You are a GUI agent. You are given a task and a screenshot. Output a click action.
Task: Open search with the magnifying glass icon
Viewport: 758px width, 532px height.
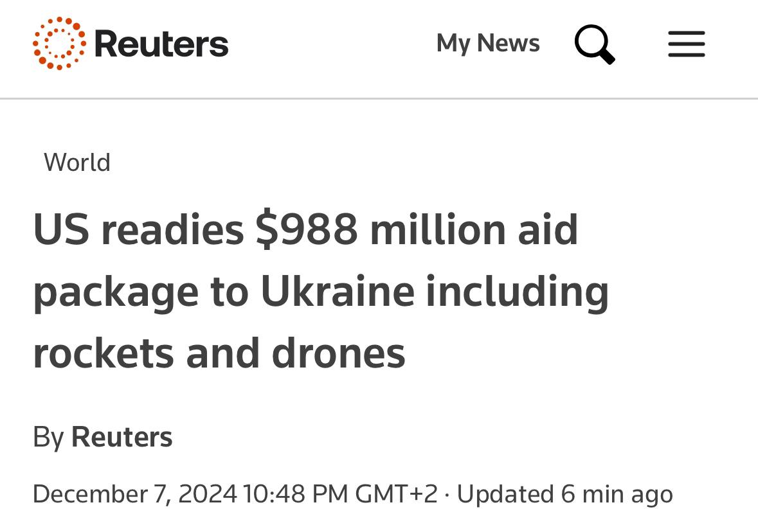tap(594, 44)
